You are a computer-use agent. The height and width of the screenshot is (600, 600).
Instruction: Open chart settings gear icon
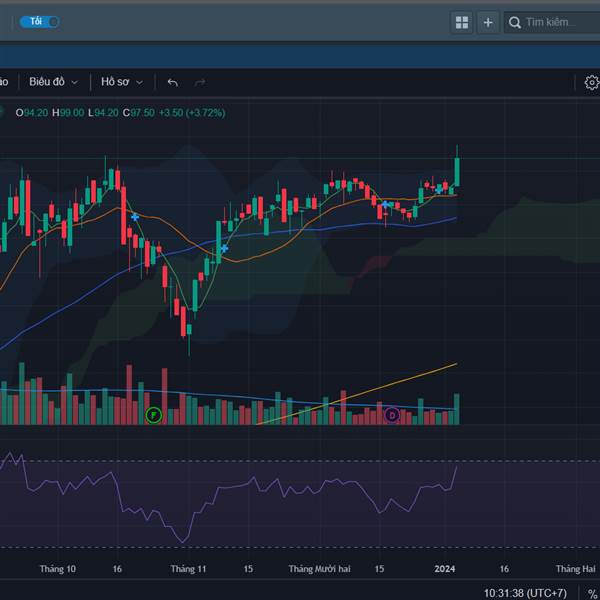coord(592,82)
